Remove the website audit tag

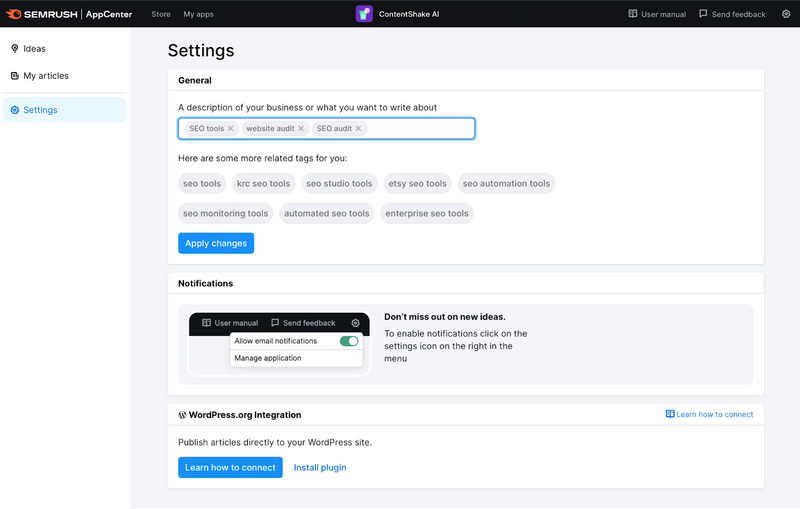pyautogui.click(x=301, y=129)
